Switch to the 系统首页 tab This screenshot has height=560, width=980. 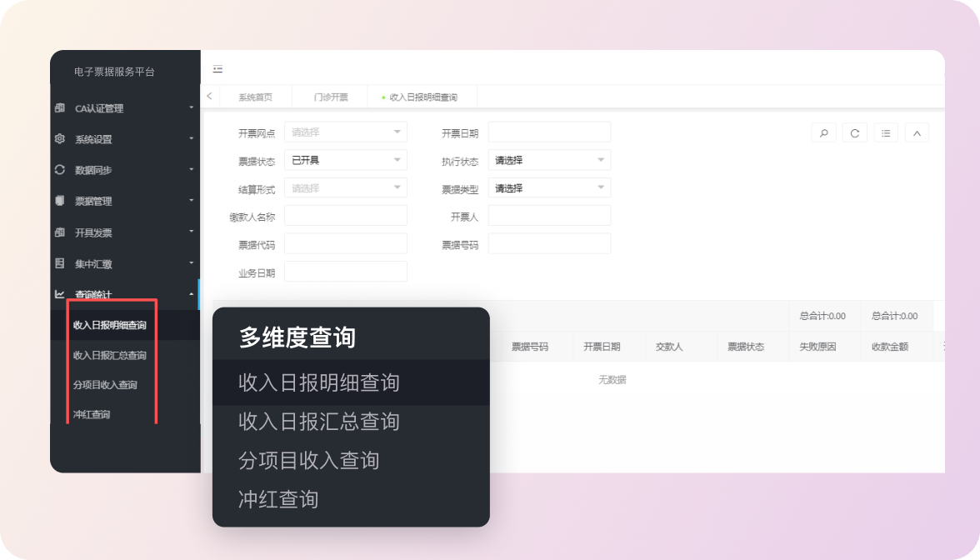(256, 97)
